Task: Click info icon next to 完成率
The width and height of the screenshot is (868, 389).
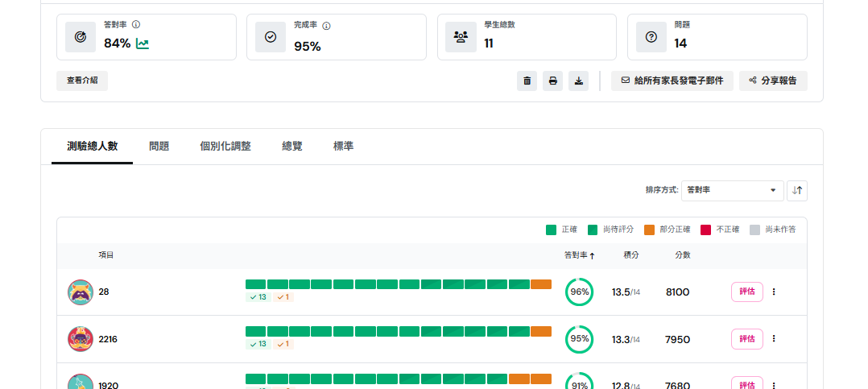Action: (326, 26)
